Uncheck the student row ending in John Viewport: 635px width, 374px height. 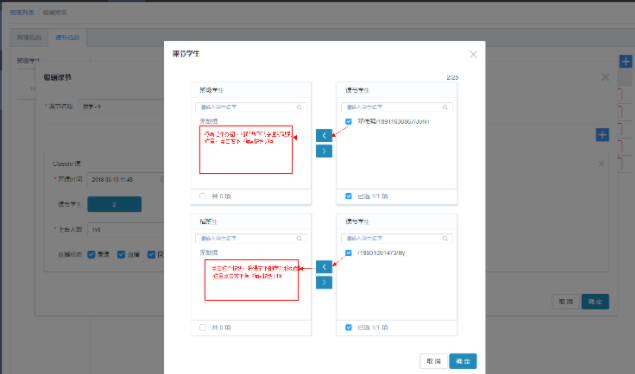pos(348,121)
